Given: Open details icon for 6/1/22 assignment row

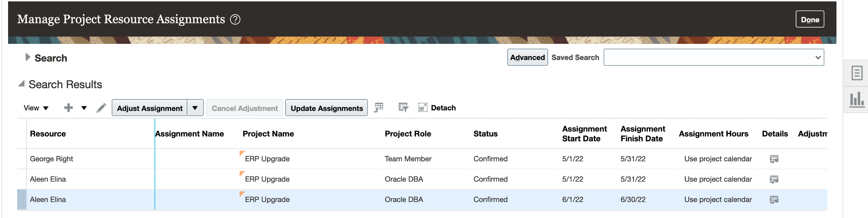Looking at the screenshot, I should pos(774,200).
